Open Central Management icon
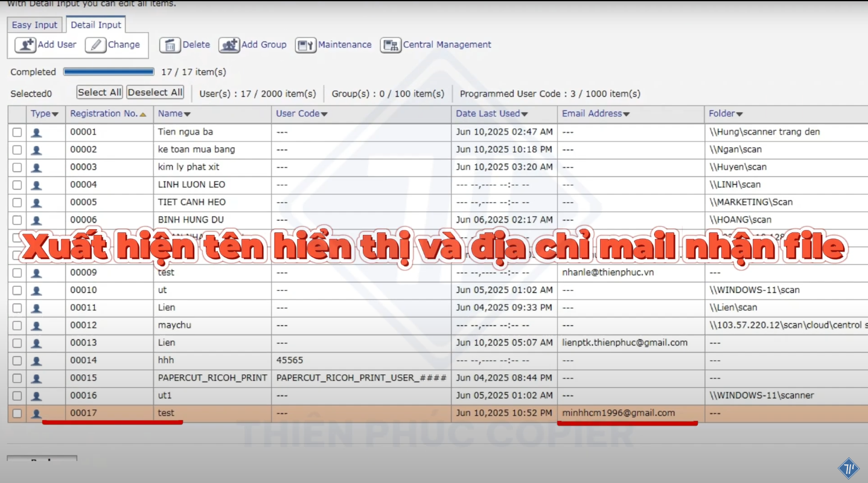This screenshot has height=483, width=868. (x=391, y=45)
